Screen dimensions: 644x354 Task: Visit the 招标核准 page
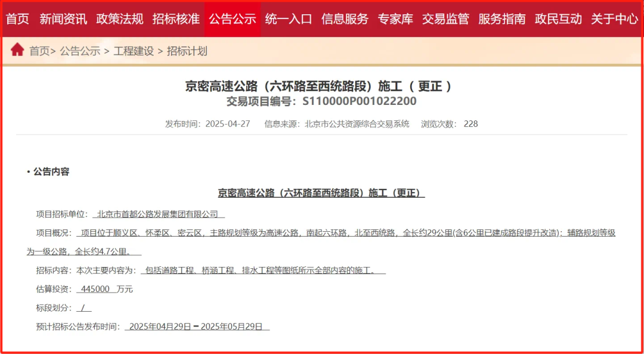(176, 18)
